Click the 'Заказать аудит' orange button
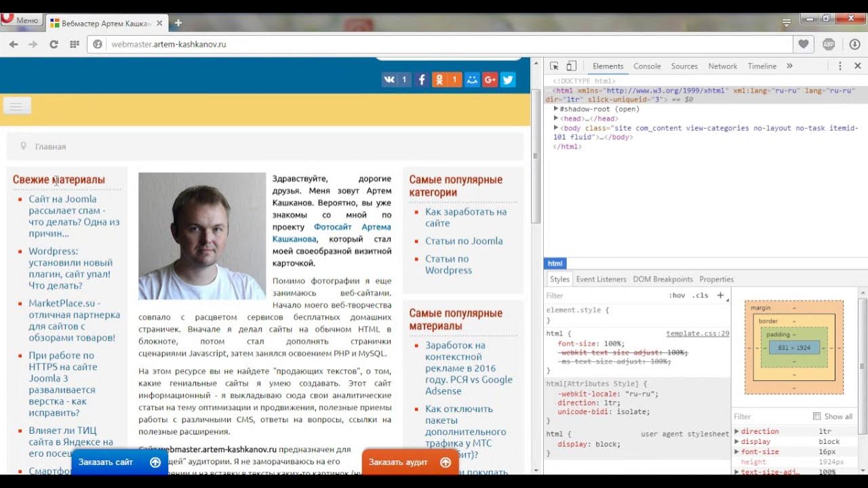Image resolution: width=868 pixels, height=488 pixels. click(410, 462)
